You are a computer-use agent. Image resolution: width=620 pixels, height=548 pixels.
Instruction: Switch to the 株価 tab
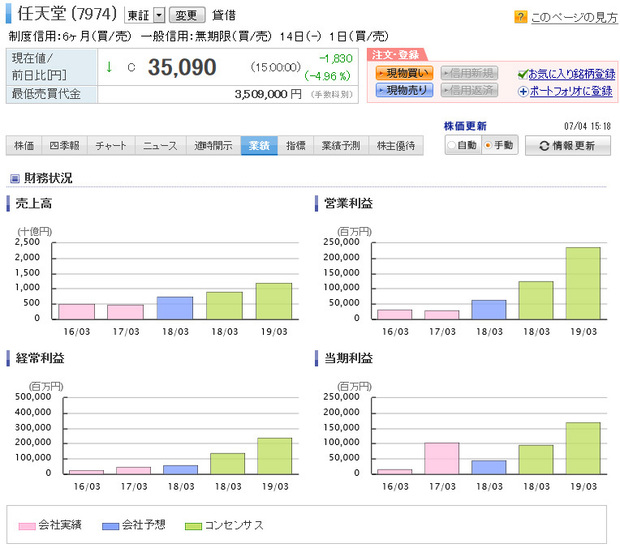(x=24, y=146)
